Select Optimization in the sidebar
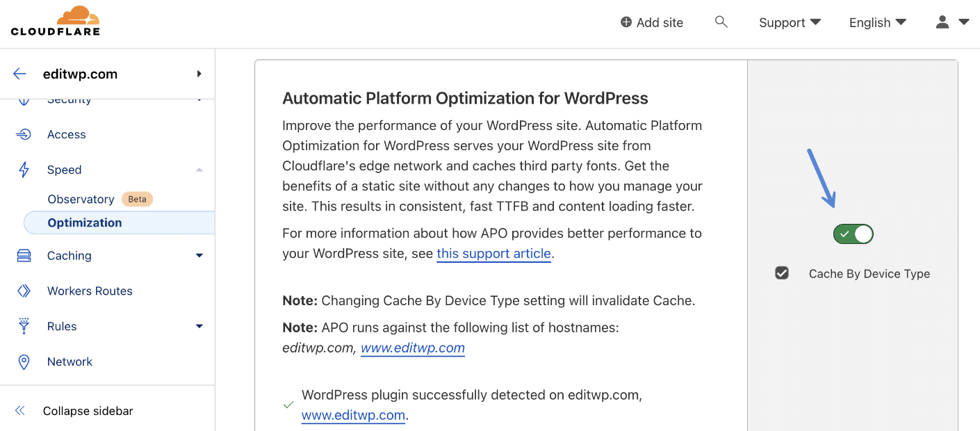Screen dimensions: 980x431 click(84, 222)
